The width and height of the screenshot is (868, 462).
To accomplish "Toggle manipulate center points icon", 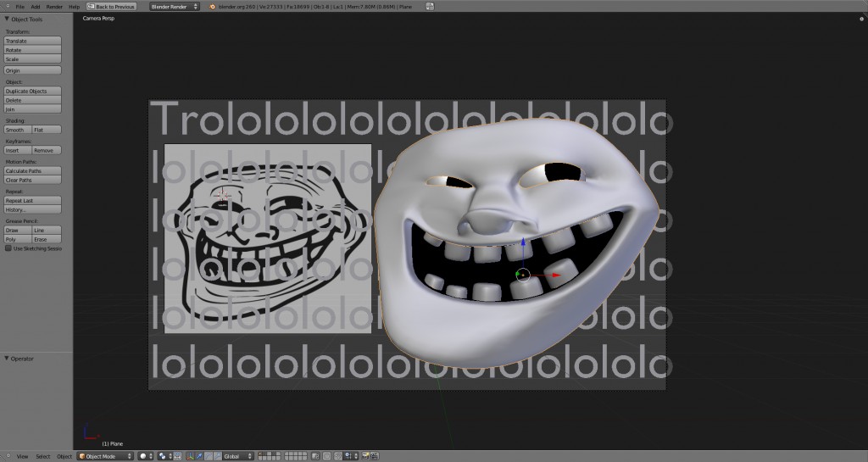I will [x=178, y=456].
